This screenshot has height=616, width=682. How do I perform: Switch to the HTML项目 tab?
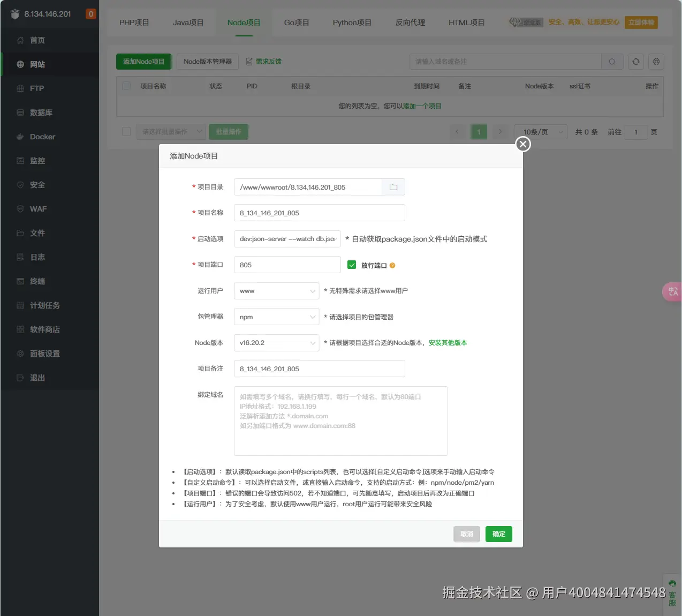tap(466, 22)
